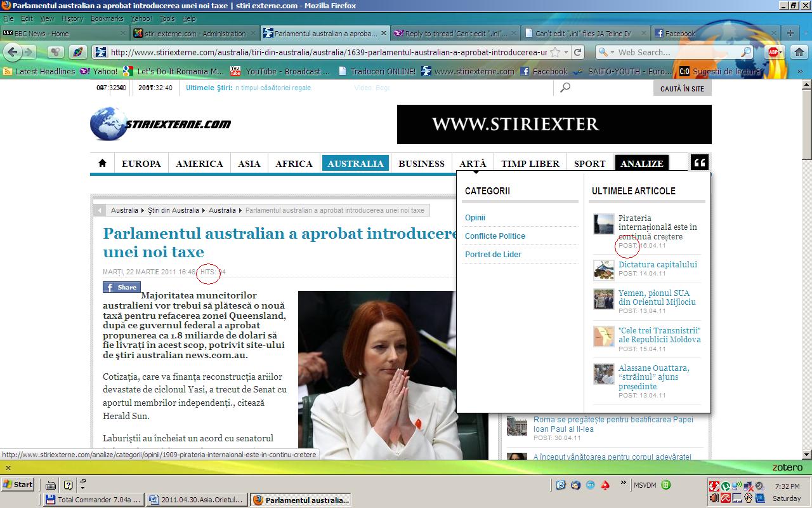Screen dimensions: 812x508
Task: Open the Adblock Plus ABP icon
Action: [x=773, y=52]
